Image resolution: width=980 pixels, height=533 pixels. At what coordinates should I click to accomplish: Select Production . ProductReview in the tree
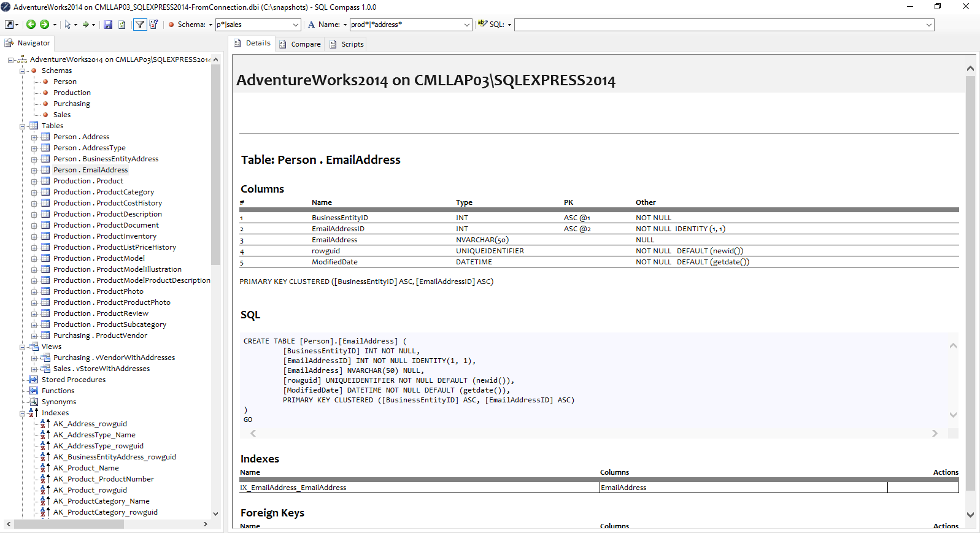tap(101, 313)
